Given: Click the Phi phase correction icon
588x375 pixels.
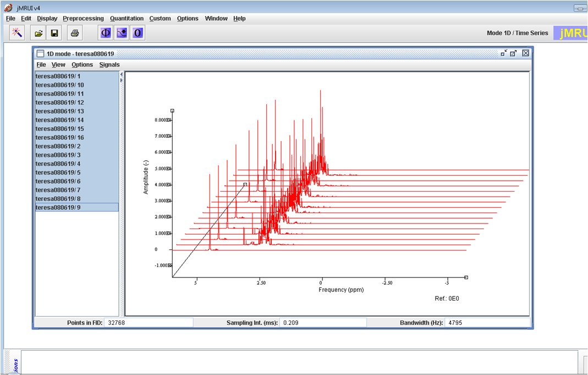Looking at the screenshot, I should tap(106, 33).
